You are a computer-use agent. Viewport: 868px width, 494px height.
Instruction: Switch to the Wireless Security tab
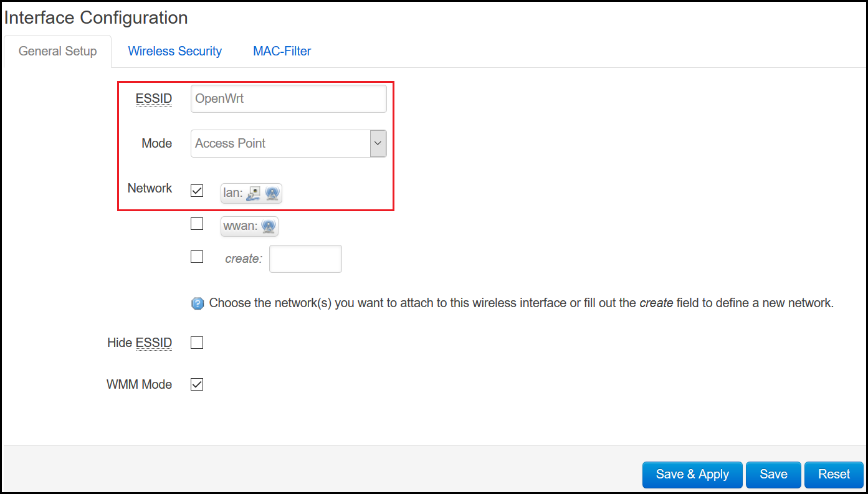(x=174, y=50)
